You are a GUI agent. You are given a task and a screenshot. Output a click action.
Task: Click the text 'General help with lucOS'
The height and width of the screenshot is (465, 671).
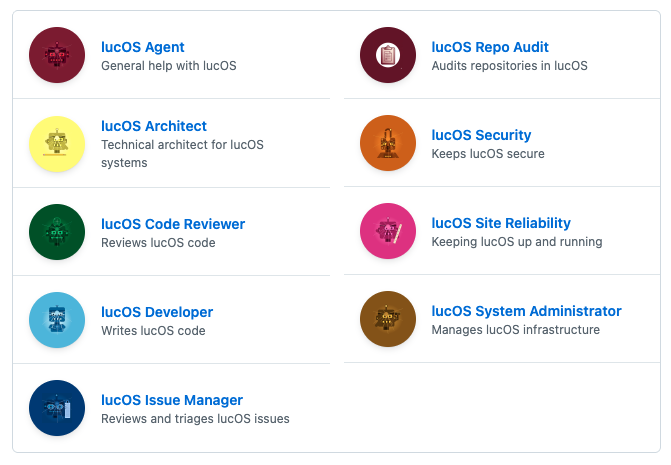pos(169,66)
